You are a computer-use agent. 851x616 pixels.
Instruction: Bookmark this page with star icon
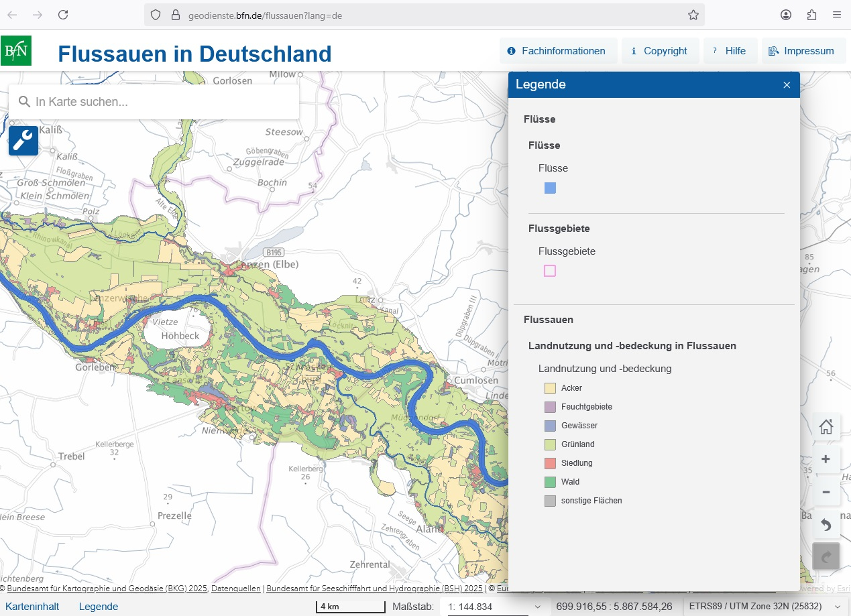tap(693, 15)
